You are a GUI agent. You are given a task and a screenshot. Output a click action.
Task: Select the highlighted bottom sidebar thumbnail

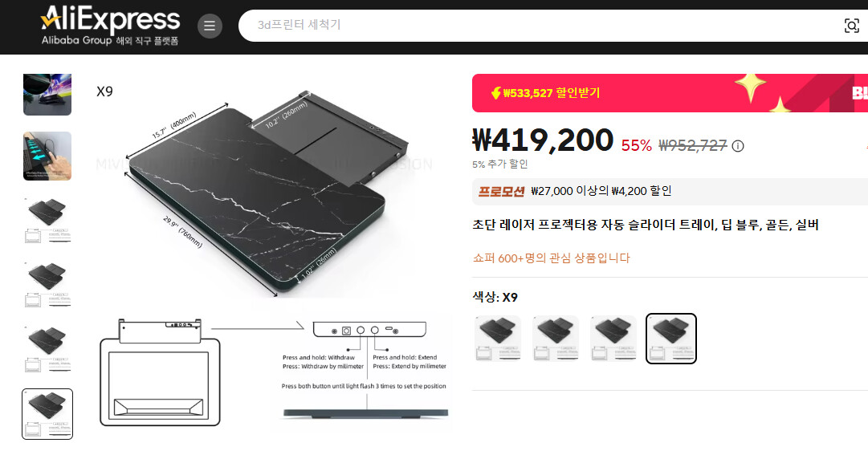coord(47,413)
